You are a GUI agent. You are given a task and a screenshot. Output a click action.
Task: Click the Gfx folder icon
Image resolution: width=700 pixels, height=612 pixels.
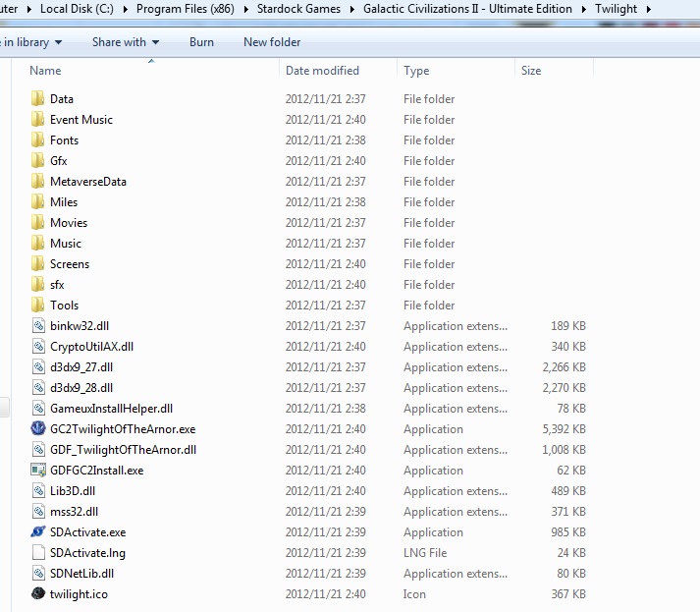(x=38, y=160)
